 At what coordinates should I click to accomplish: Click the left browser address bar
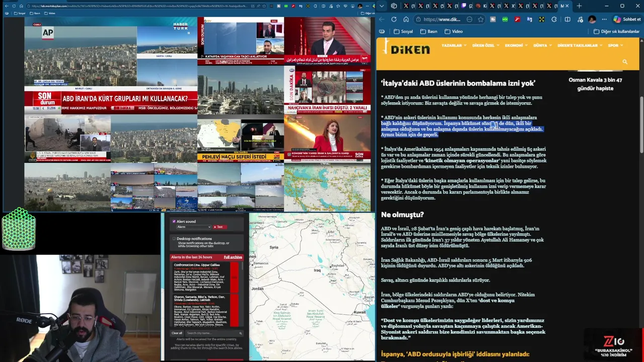[141, 6]
